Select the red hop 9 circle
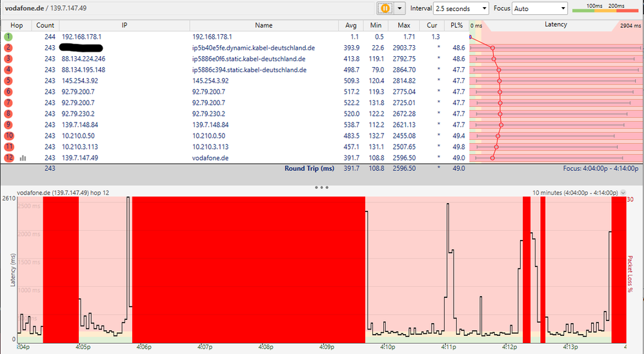Screen dimensions: 644x354 tap(8, 124)
